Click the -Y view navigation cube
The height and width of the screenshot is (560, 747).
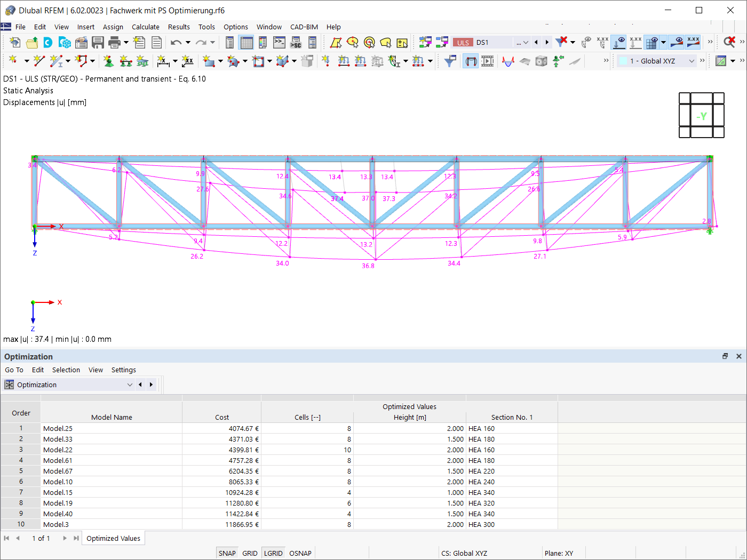click(x=702, y=116)
